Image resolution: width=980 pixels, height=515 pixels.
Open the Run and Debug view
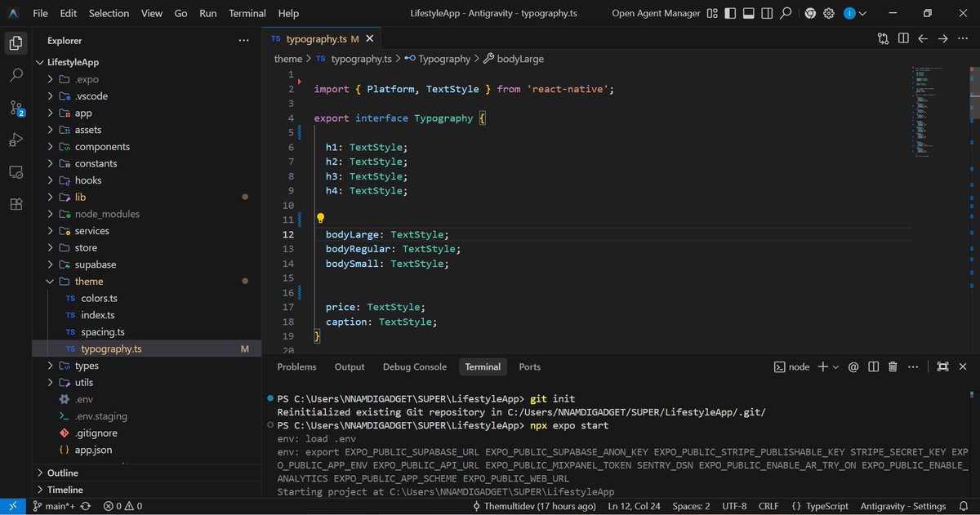tap(15, 140)
